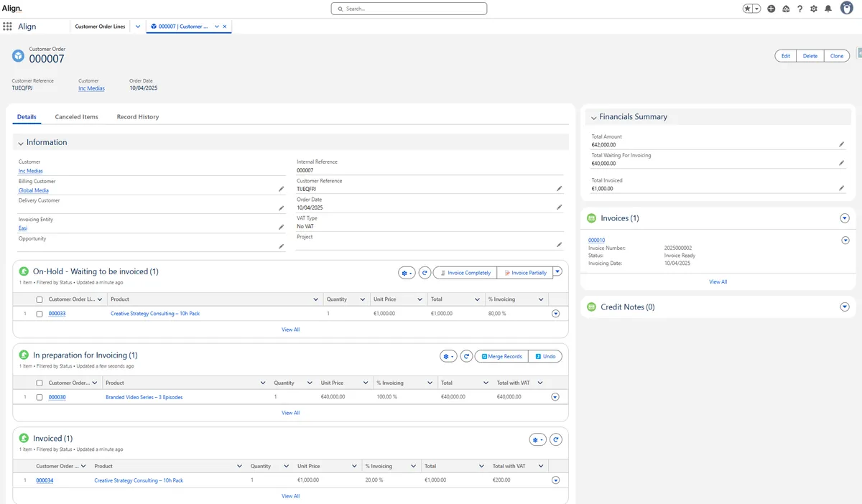
Task: Open row actions menu for 000034
Action: pyautogui.click(x=555, y=480)
